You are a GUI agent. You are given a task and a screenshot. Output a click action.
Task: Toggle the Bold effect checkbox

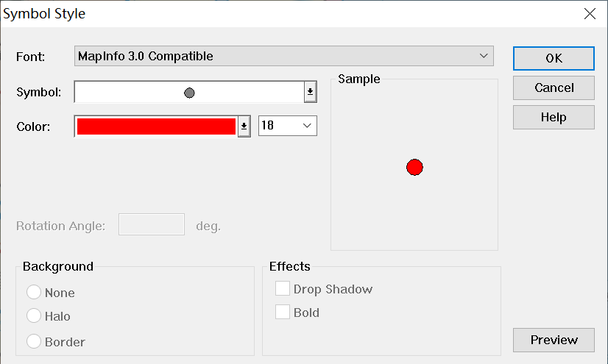click(283, 313)
